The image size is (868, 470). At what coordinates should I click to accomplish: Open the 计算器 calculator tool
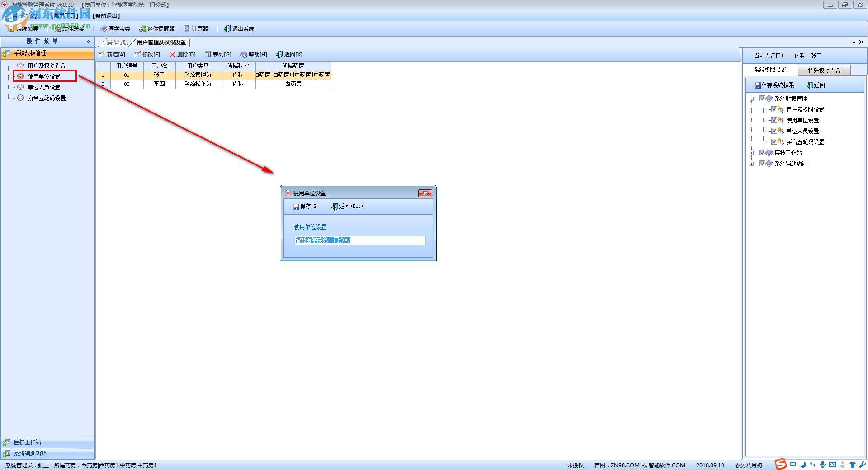coord(196,28)
